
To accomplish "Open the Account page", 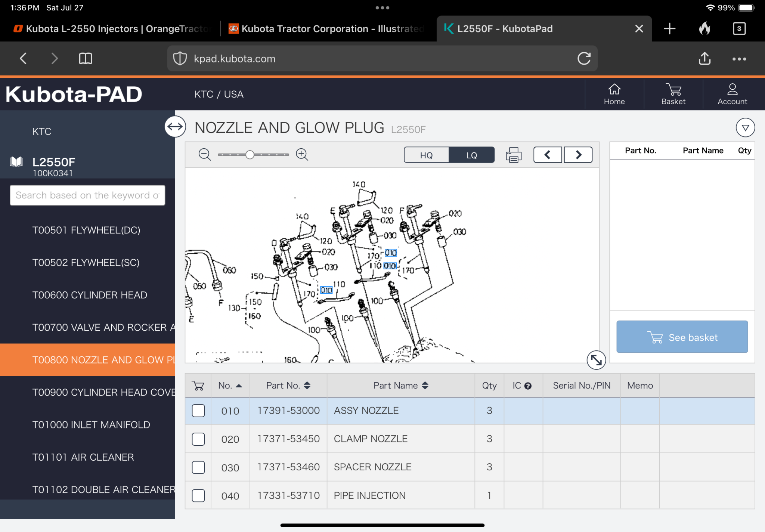I will point(732,94).
